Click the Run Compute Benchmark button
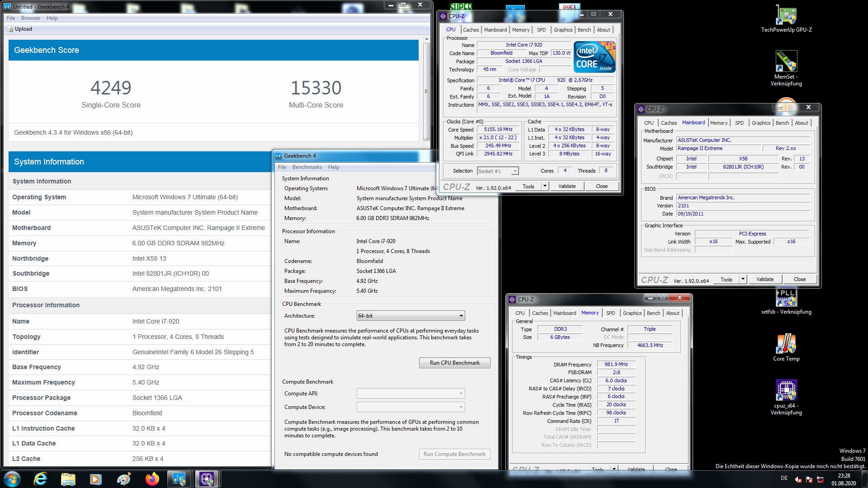The height and width of the screenshot is (488, 868). 454,454
